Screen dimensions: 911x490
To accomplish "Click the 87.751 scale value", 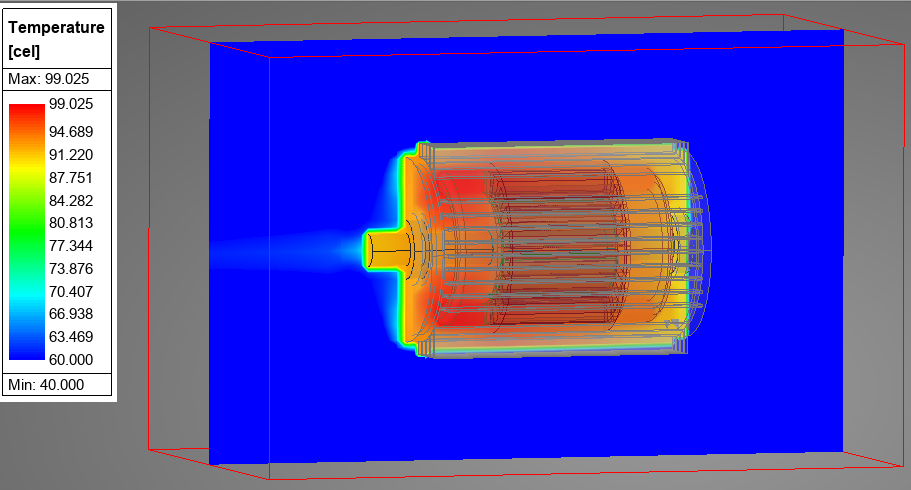I will (71, 178).
